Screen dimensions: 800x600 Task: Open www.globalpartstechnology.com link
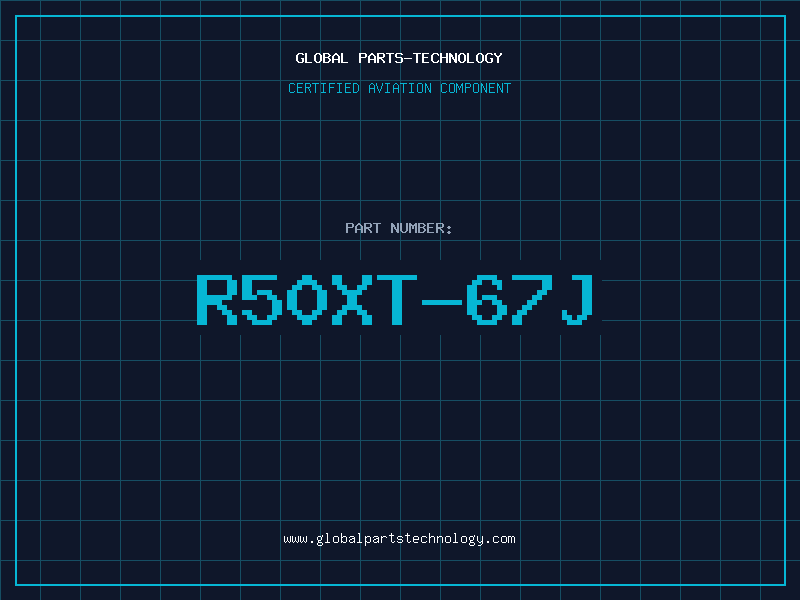(x=399, y=539)
